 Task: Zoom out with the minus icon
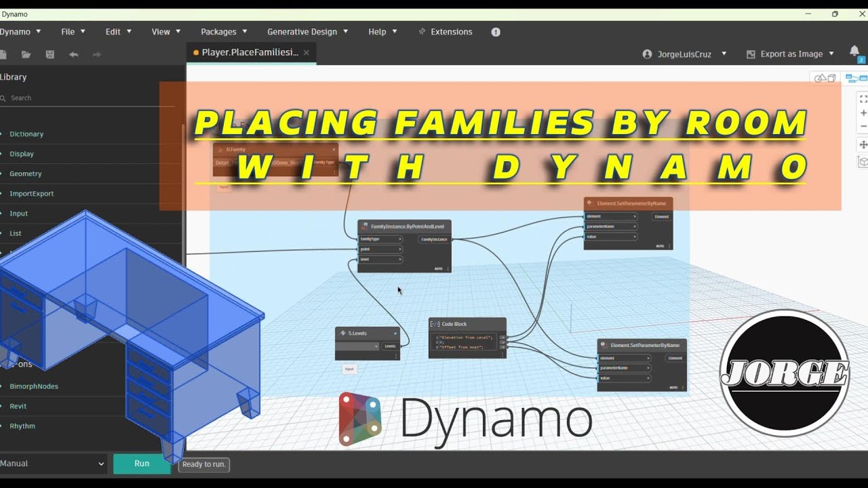863,127
